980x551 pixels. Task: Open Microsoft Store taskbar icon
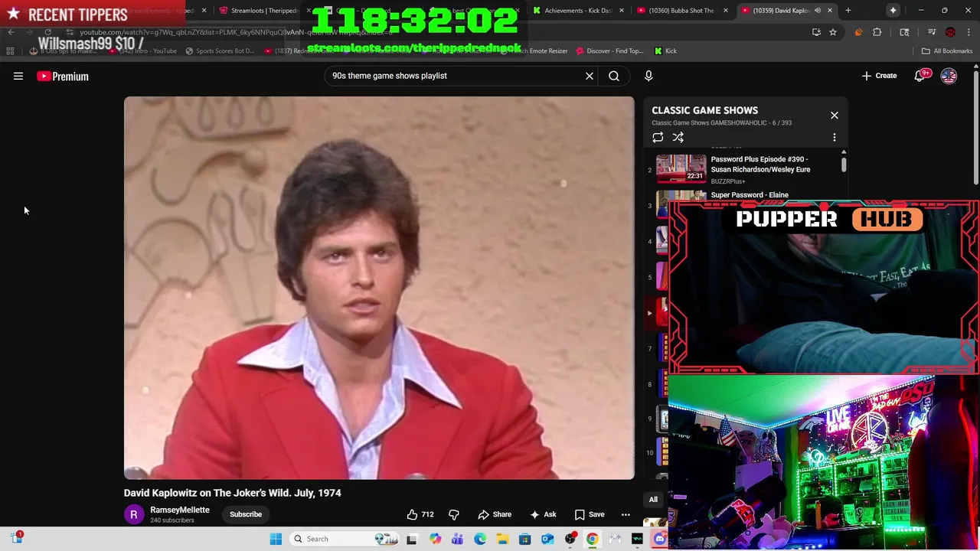pyautogui.click(x=525, y=539)
